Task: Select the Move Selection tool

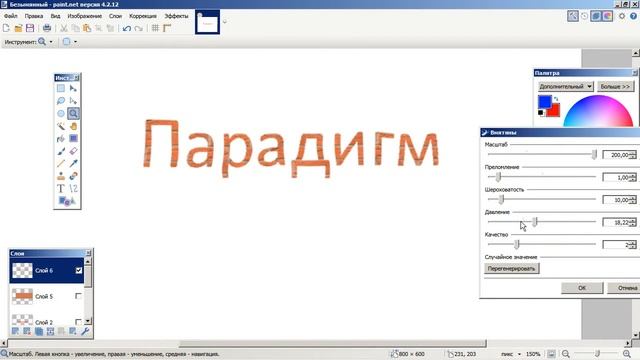Action: pyautogui.click(x=73, y=101)
